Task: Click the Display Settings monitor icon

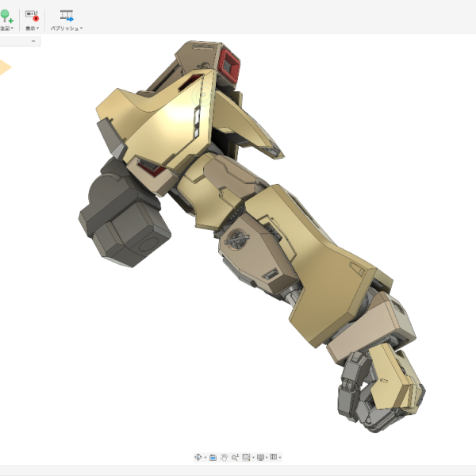Action: coord(260,457)
